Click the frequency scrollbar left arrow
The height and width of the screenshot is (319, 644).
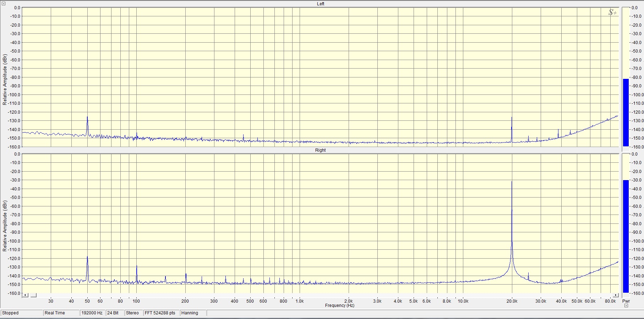[25, 295]
